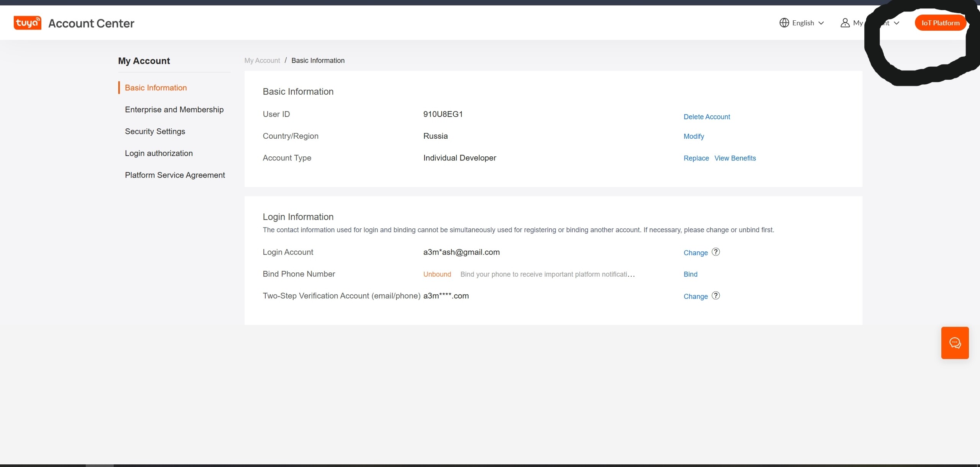Open Security Settings in sidebar
The image size is (980, 467).
click(x=155, y=131)
